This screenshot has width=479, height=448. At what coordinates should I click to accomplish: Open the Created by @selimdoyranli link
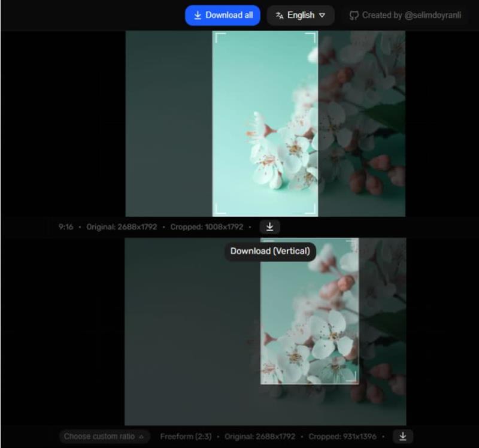405,16
